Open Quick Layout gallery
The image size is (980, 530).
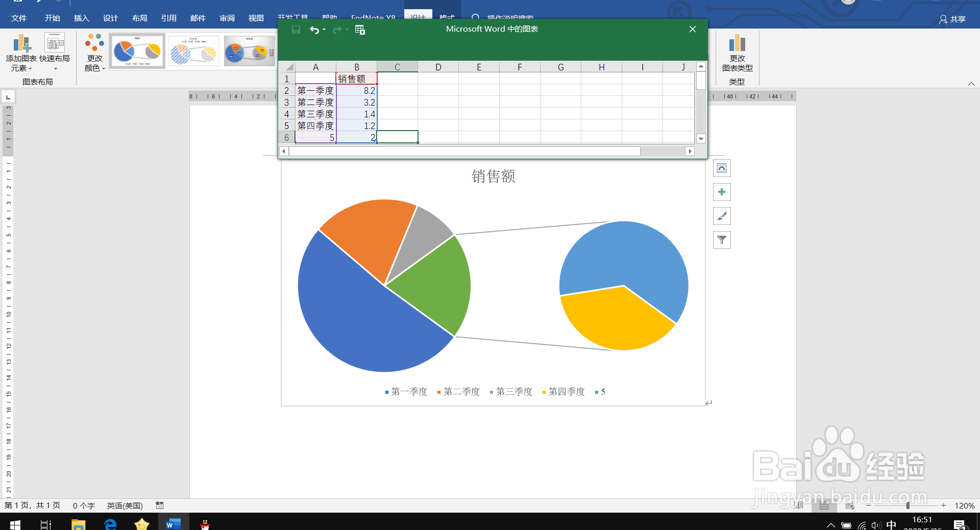(x=55, y=53)
